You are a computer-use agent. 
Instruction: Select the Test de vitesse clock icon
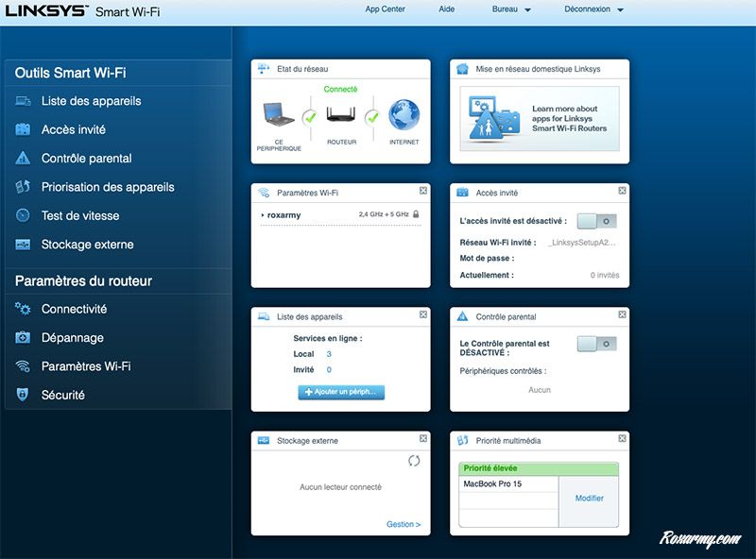click(23, 215)
